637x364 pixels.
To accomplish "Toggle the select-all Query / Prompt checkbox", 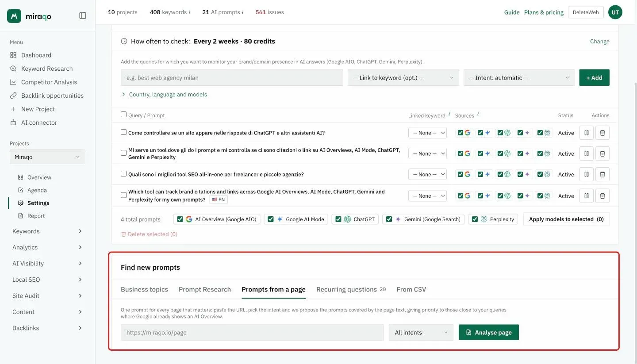I will pos(124,115).
